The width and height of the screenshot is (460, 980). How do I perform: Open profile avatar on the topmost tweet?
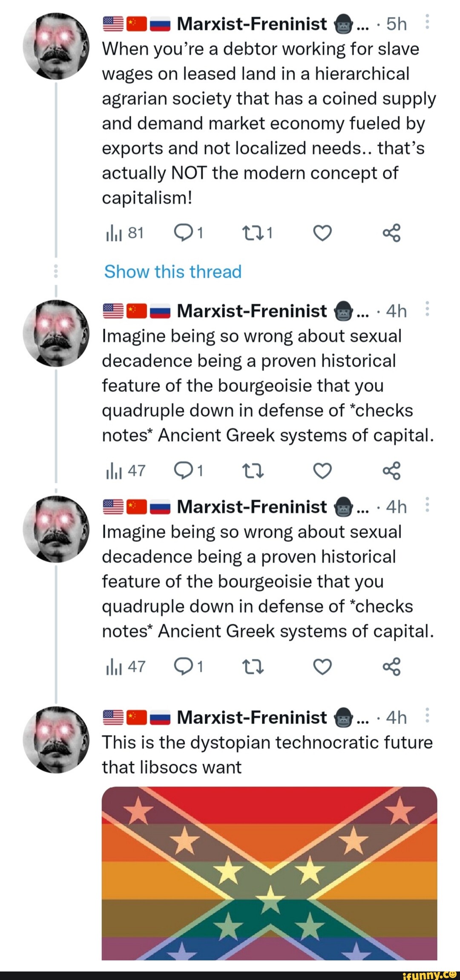56,46
